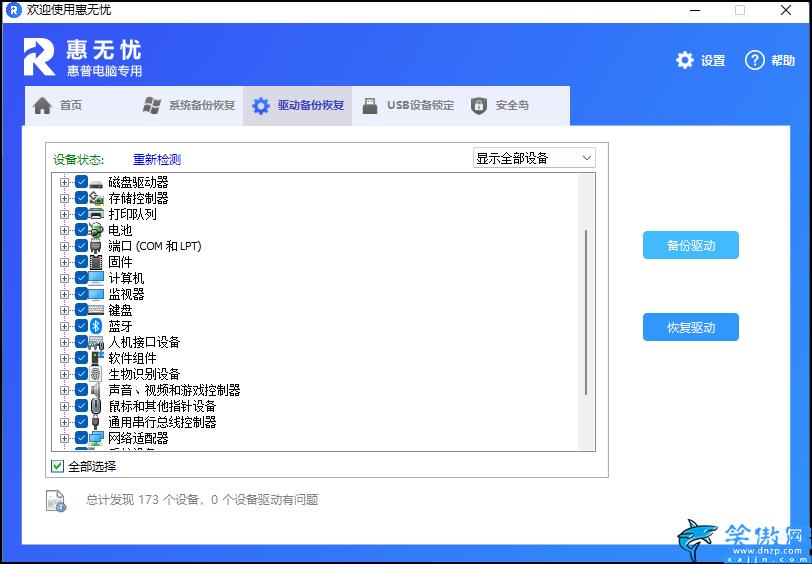Uncheck the 磁盘驱动器 checkbox
Screen dimensions: 812x564
81,182
